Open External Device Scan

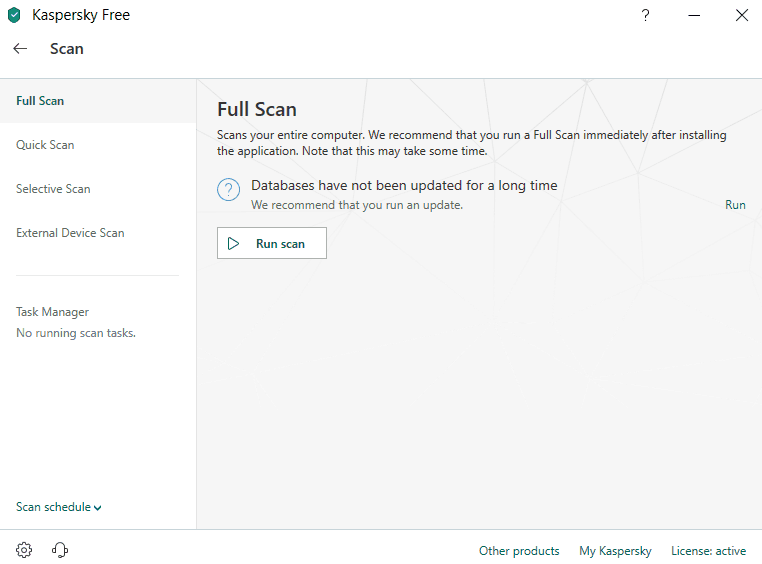(70, 233)
